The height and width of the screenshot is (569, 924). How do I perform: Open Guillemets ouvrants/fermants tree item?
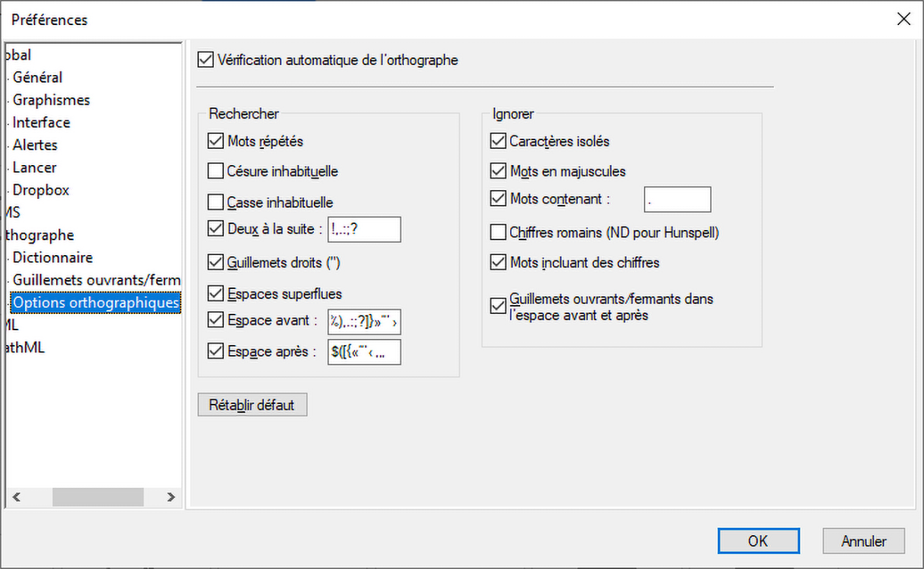pyautogui.click(x=96, y=280)
